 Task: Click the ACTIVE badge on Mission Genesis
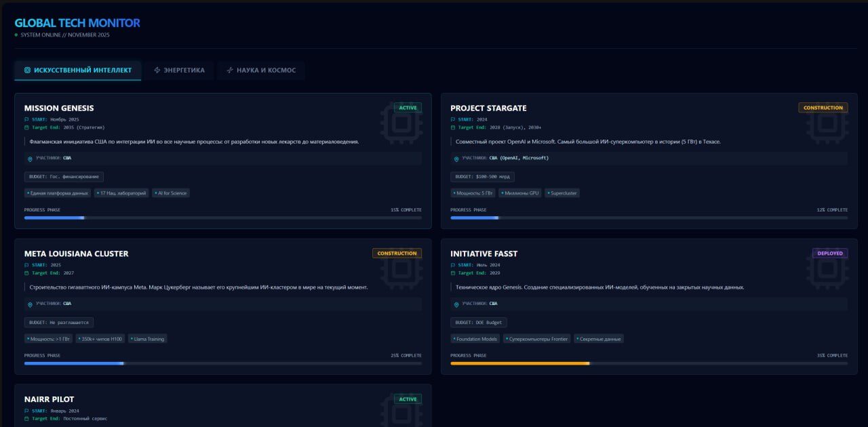coord(408,108)
